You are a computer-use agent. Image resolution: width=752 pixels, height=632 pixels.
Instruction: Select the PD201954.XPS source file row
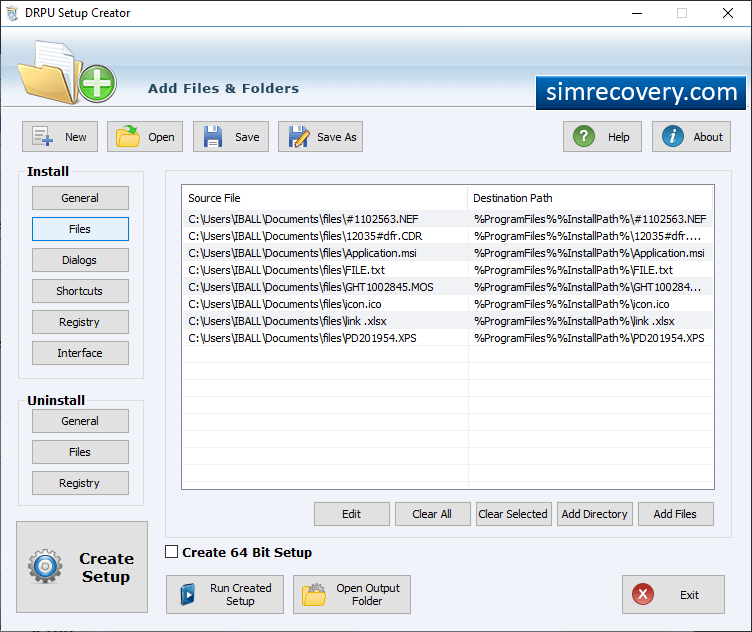click(325, 338)
